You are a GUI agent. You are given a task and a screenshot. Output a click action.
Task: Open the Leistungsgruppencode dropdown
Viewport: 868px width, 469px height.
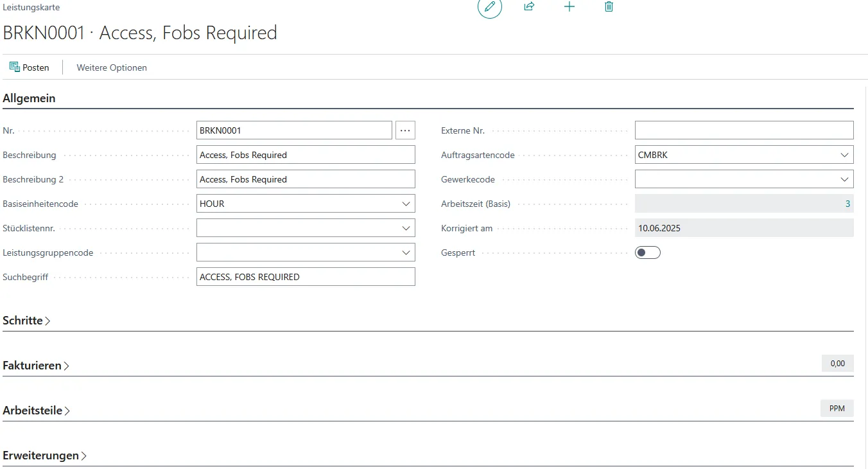point(406,252)
